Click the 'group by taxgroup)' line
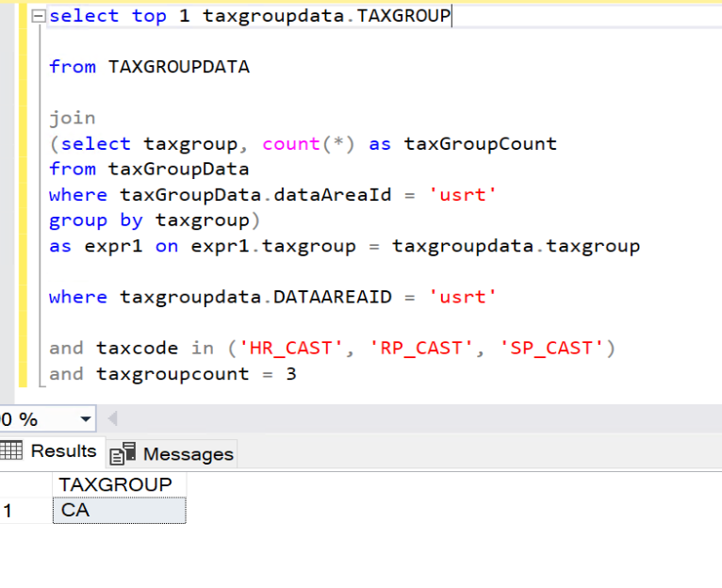Screen dimensions: 722x588 155,220
